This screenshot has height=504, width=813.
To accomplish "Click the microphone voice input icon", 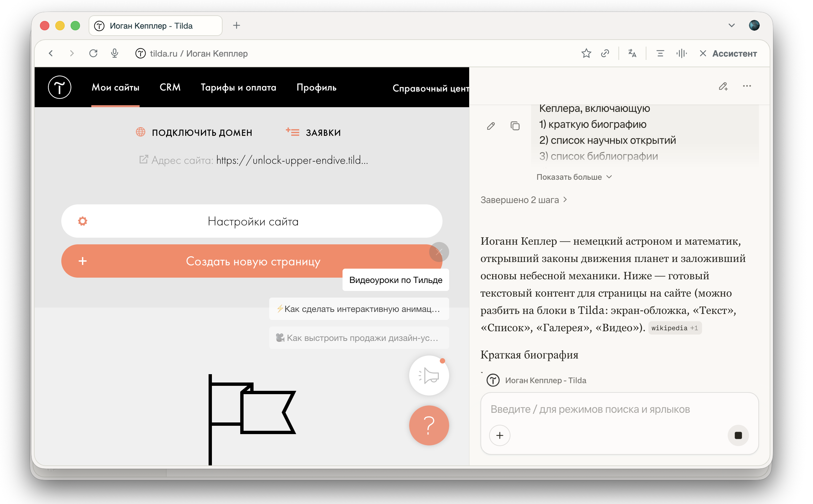I will coord(114,53).
